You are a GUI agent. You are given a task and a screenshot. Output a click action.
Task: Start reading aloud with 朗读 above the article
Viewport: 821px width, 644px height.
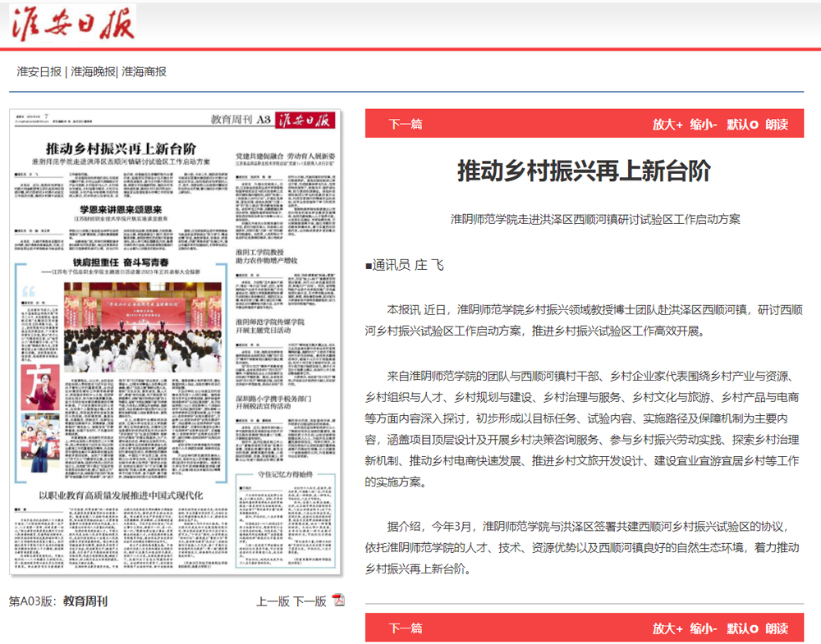point(777,125)
